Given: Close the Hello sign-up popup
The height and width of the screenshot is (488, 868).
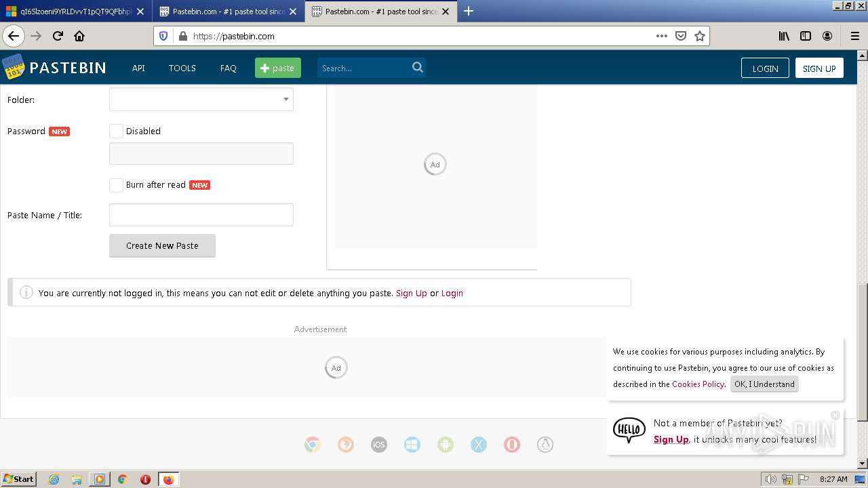Looking at the screenshot, I should (x=835, y=415).
